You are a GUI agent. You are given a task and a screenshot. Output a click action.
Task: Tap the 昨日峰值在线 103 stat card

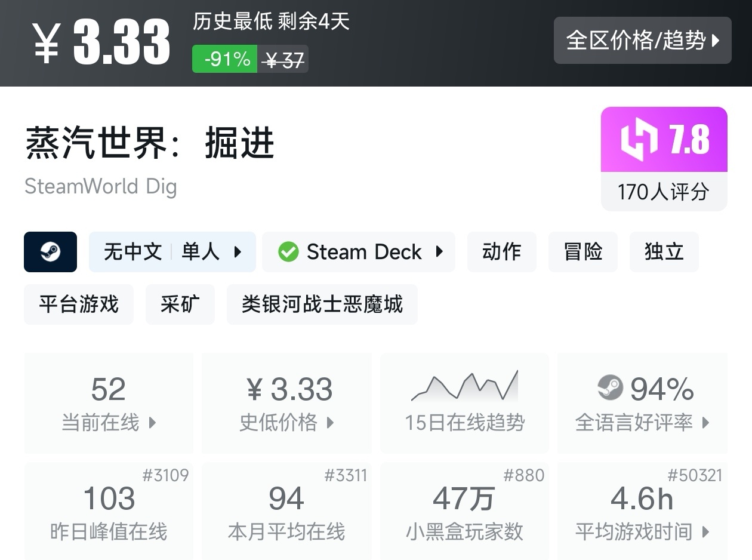click(109, 511)
